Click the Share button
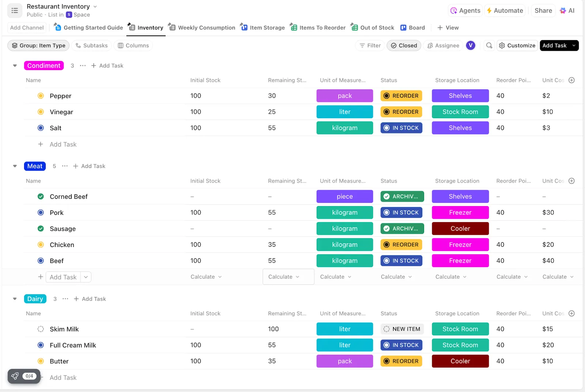Image resolution: width=585 pixels, height=392 pixels. (543, 11)
